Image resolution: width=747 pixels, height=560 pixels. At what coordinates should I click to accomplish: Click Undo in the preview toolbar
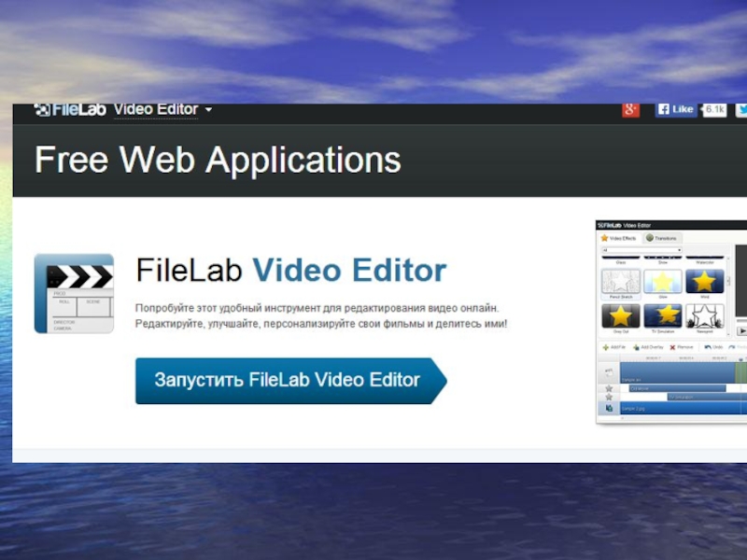[713, 347]
